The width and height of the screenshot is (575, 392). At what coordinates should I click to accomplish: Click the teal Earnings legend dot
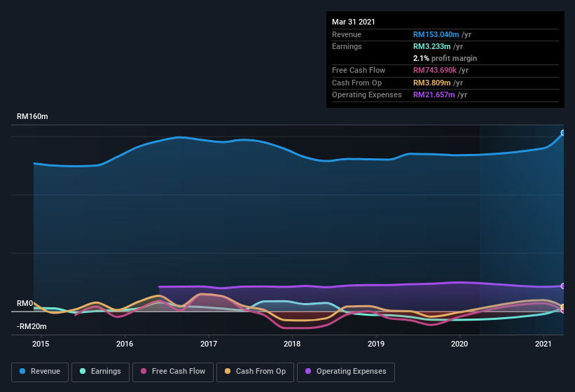(83, 371)
